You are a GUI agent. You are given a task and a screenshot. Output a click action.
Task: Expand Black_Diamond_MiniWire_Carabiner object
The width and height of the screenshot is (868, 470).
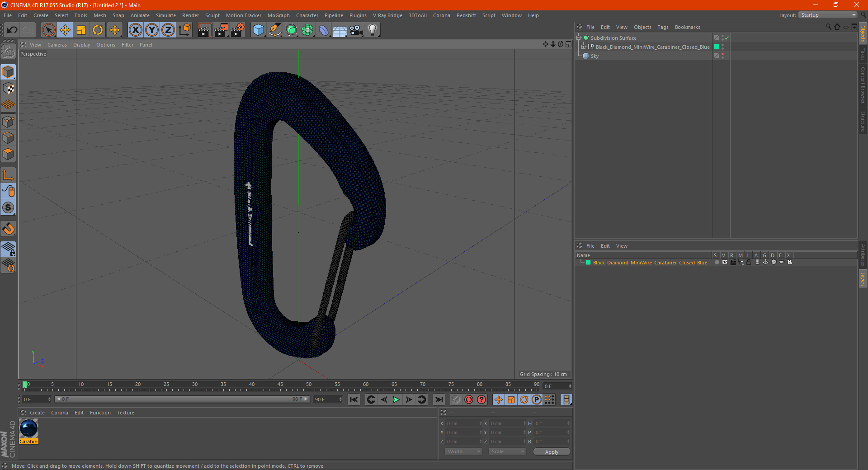pyautogui.click(x=584, y=47)
